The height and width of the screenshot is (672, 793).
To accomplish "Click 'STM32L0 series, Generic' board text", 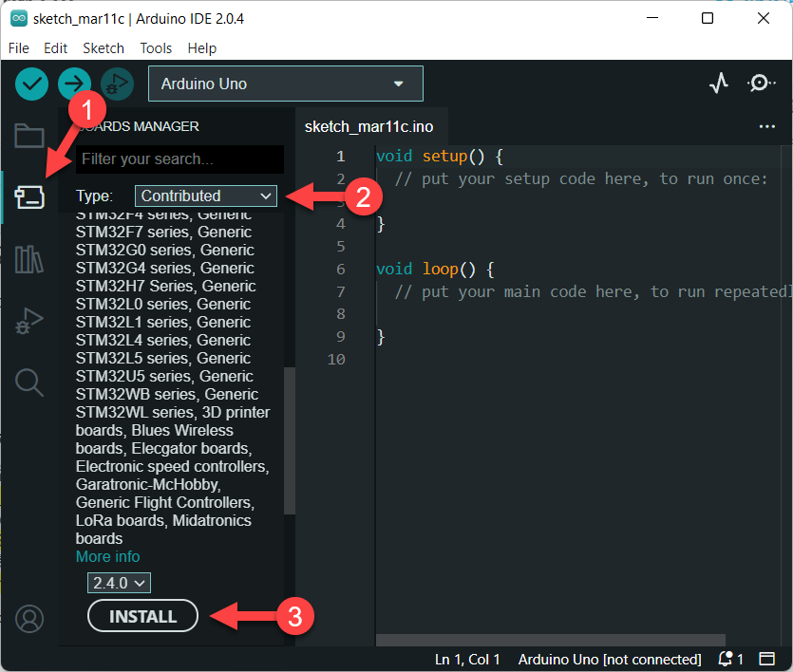I will pyautogui.click(x=163, y=304).
